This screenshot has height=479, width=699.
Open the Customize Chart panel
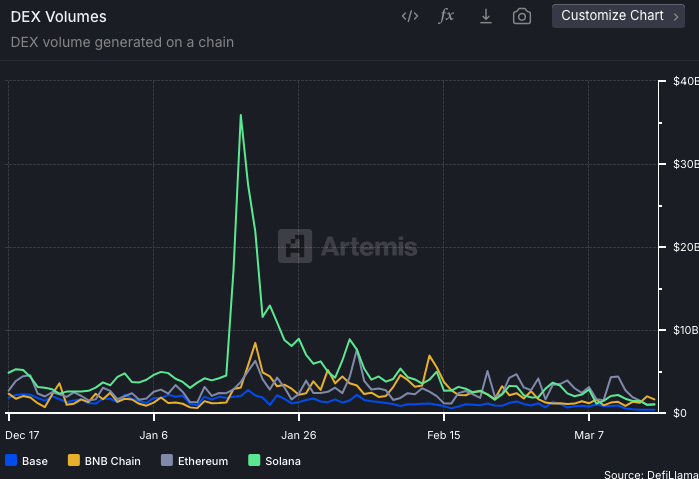point(618,16)
